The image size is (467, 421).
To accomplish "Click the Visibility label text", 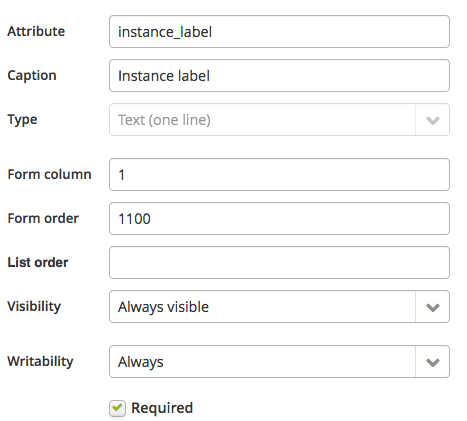I will pyautogui.click(x=34, y=307).
